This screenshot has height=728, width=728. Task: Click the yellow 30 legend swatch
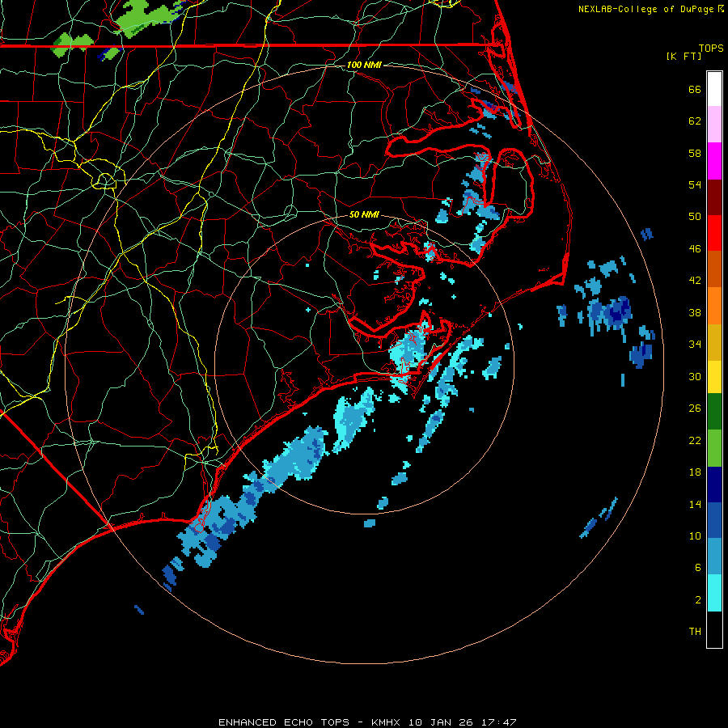click(714, 377)
